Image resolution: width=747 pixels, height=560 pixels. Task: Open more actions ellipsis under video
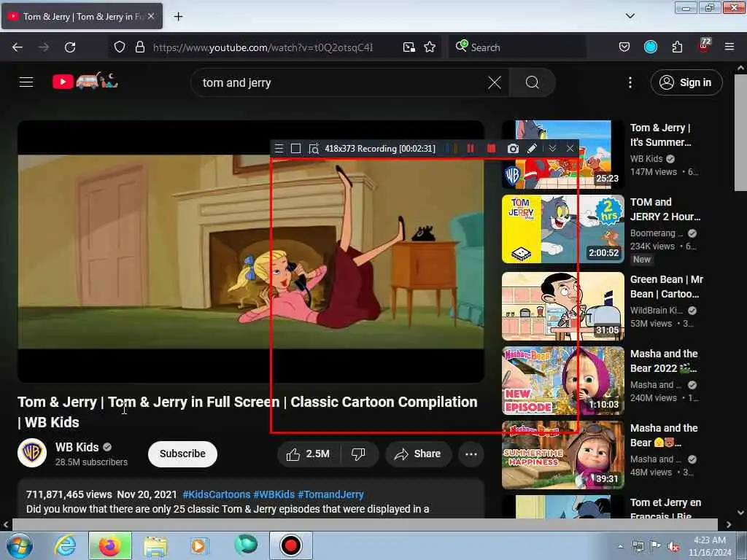tap(471, 454)
